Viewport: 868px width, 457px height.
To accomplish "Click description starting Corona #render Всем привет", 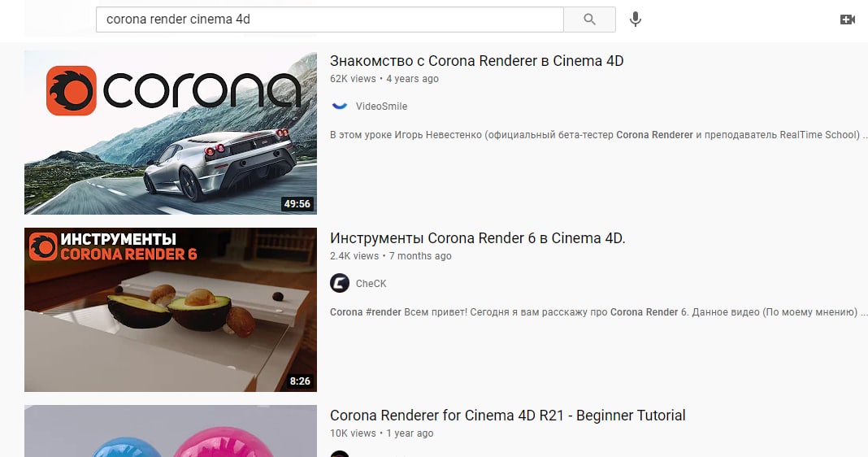I will 598,312.
